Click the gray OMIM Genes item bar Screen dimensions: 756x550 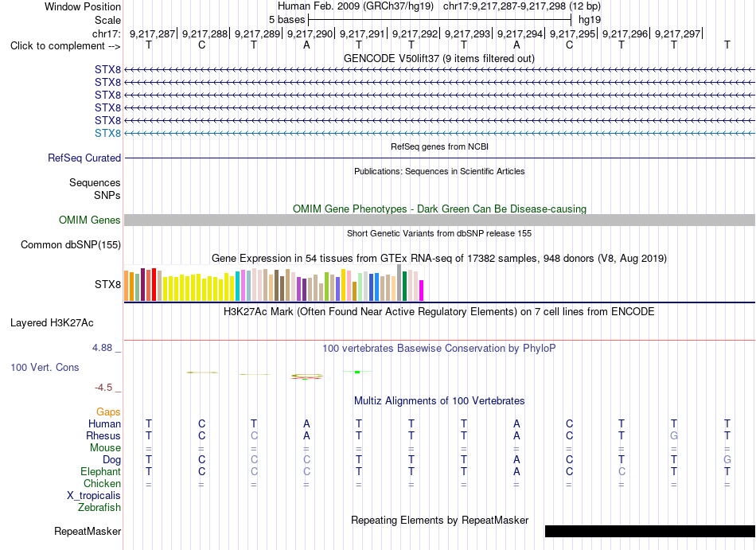(x=440, y=220)
